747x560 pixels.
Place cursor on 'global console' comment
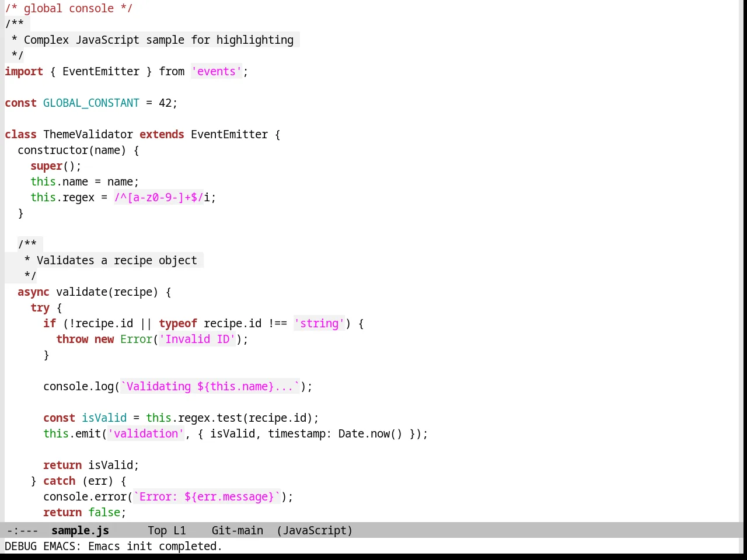pyautogui.click(x=69, y=8)
